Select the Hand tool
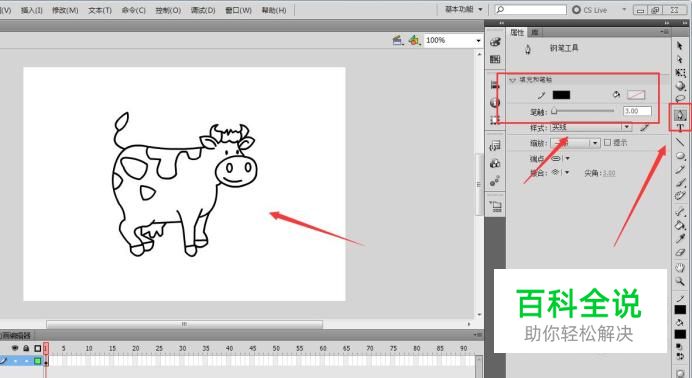Image resolution: width=692 pixels, height=378 pixels. [680, 268]
